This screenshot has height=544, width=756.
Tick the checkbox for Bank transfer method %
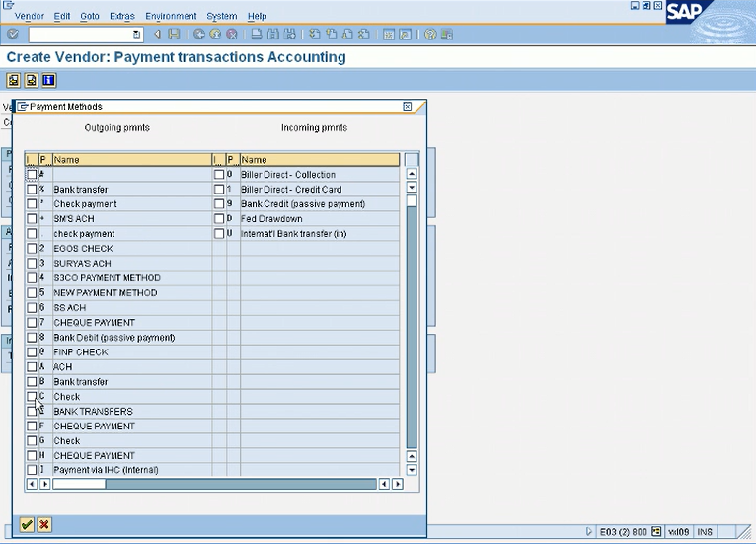point(32,189)
